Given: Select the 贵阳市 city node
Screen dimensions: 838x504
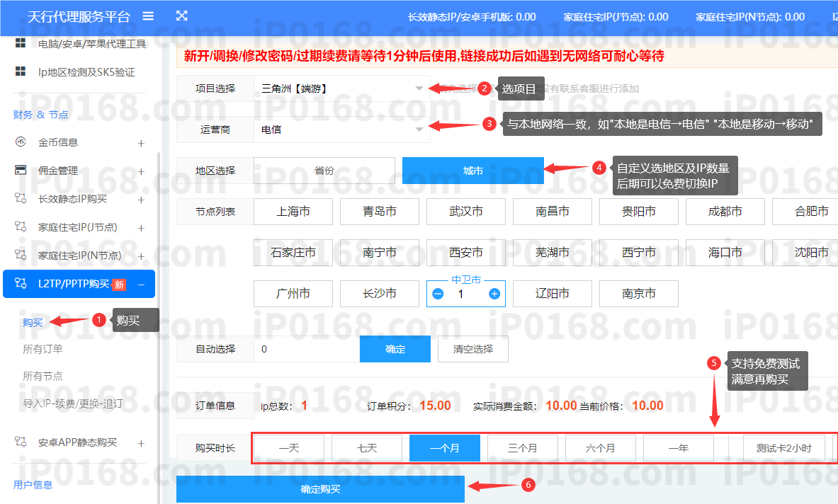Looking at the screenshot, I should [638, 211].
